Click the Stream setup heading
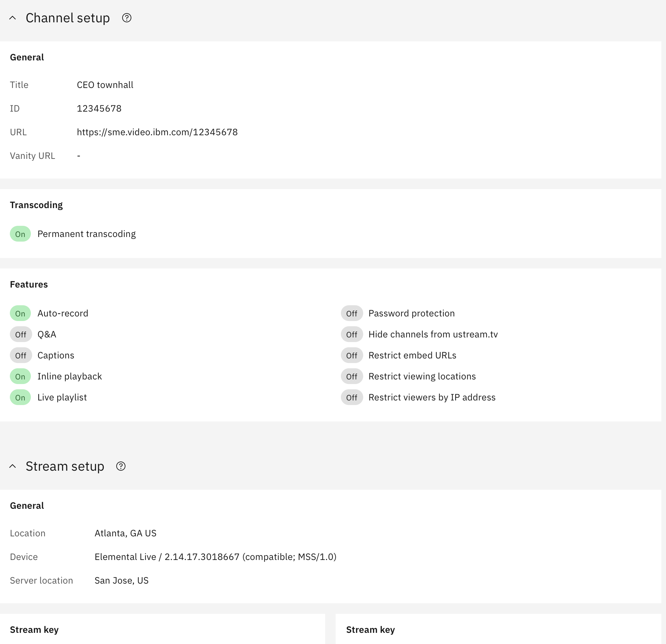Image resolution: width=666 pixels, height=644 pixels. 65,466
